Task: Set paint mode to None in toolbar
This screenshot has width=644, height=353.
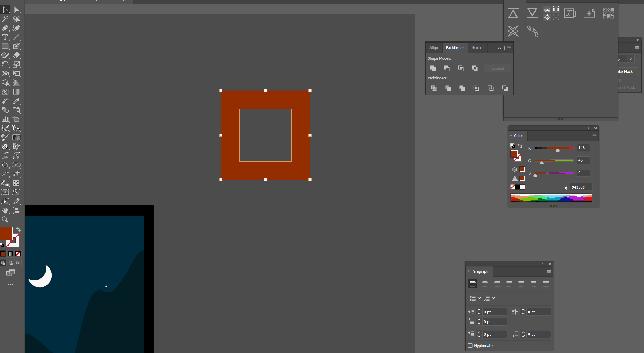Action: coord(18,253)
